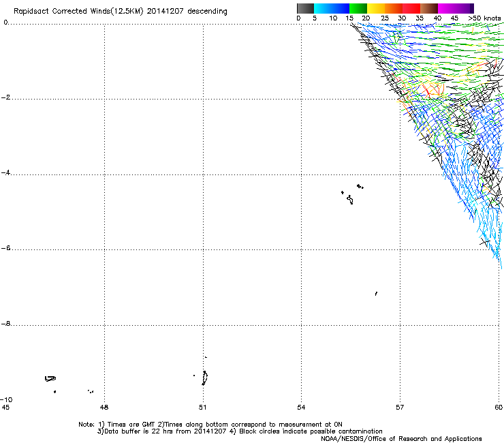Click the note 'Times are GMT' line

click(x=210, y=425)
